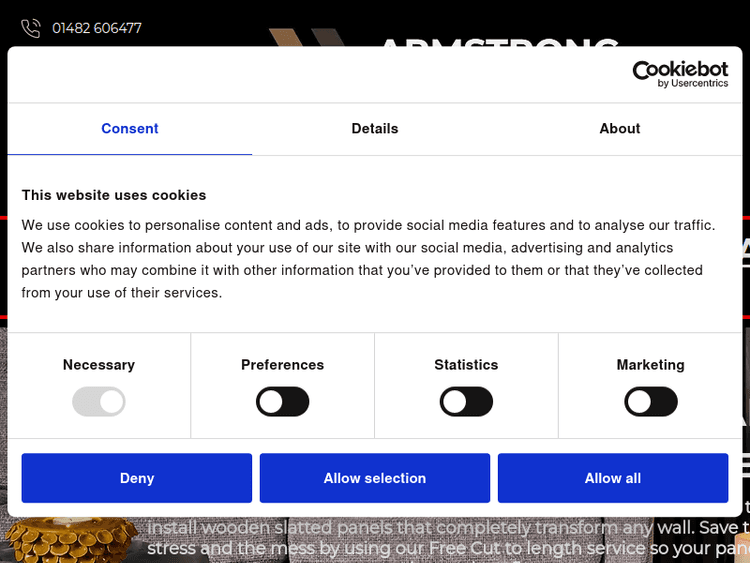The image size is (750, 563).
Task: Open the Cookiebot by Usercentrics logo
Action: tap(680, 74)
